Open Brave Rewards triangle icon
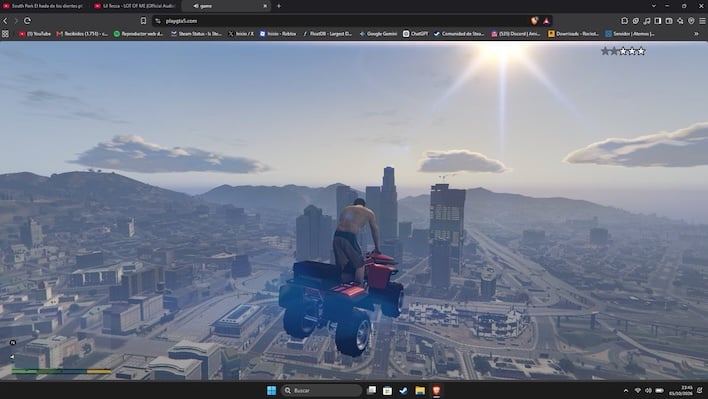 click(x=546, y=21)
